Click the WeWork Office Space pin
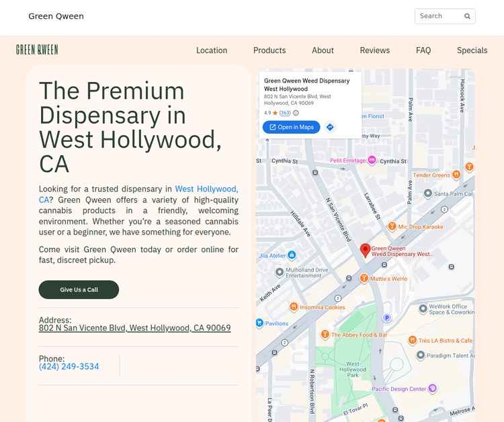Image resolution: width=504 pixels, height=422 pixels. pyautogui.click(x=423, y=308)
